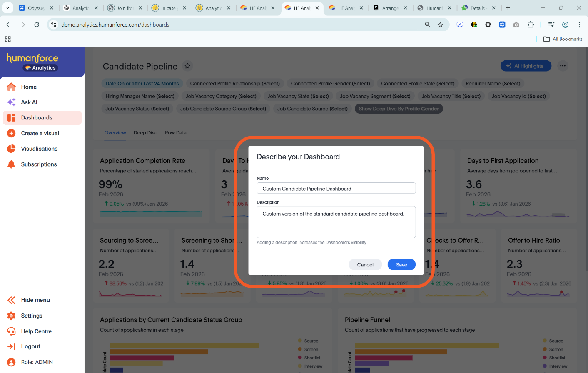The height and width of the screenshot is (373, 588).
Task: Open Visualisations pie chart icon
Action: click(x=11, y=149)
